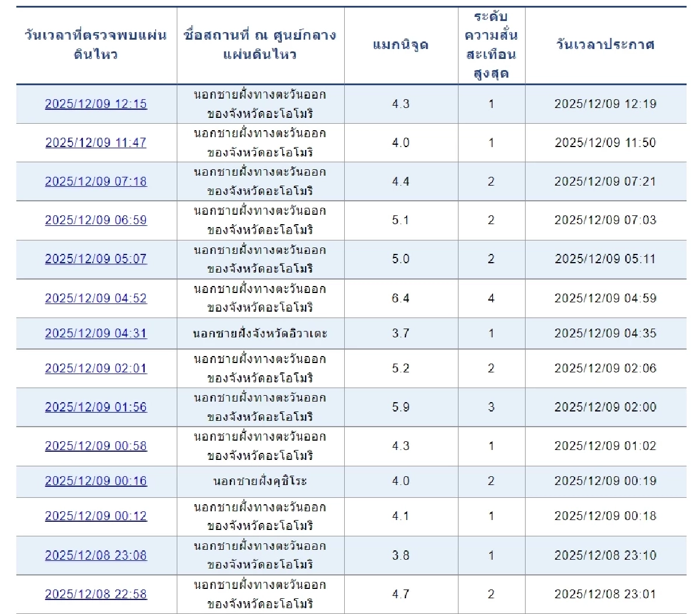Open the 2025/12/09 11:47 earthquake link
700x614 pixels.
pyautogui.click(x=95, y=142)
